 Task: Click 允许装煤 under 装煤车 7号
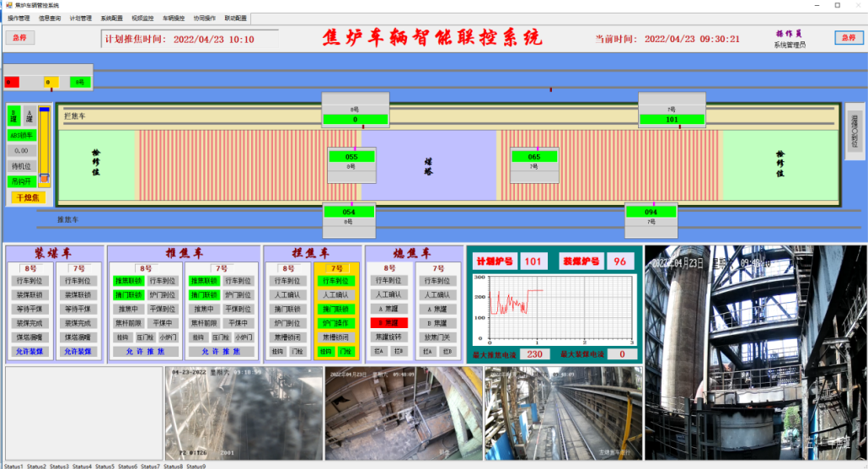[x=78, y=352]
